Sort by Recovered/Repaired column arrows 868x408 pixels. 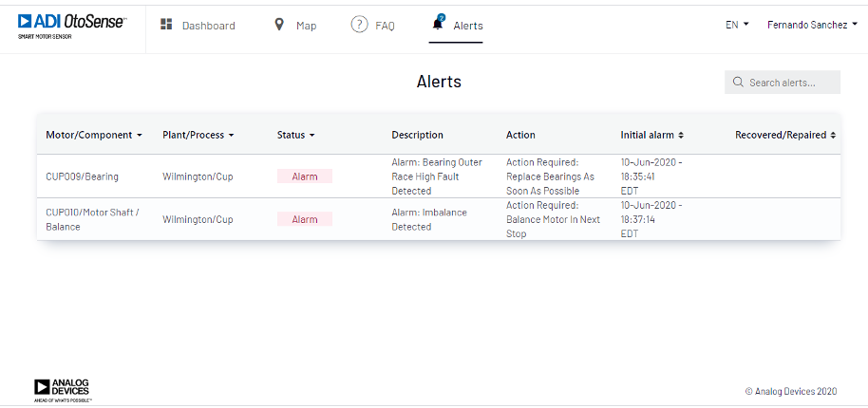[x=833, y=135]
